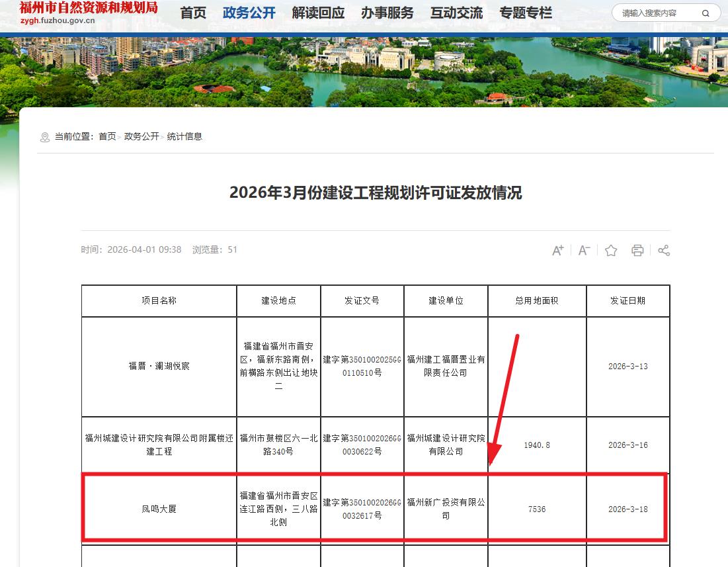Go to 解读回应 section
The width and height of the screenshot is (728, 567).
tap(318, 13)
